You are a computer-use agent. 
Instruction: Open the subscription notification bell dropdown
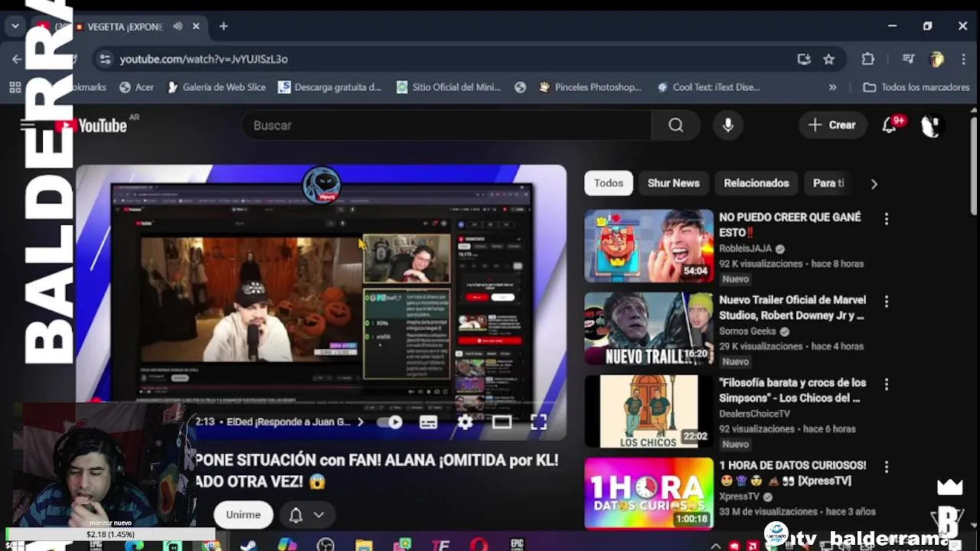tap(306, 515)
